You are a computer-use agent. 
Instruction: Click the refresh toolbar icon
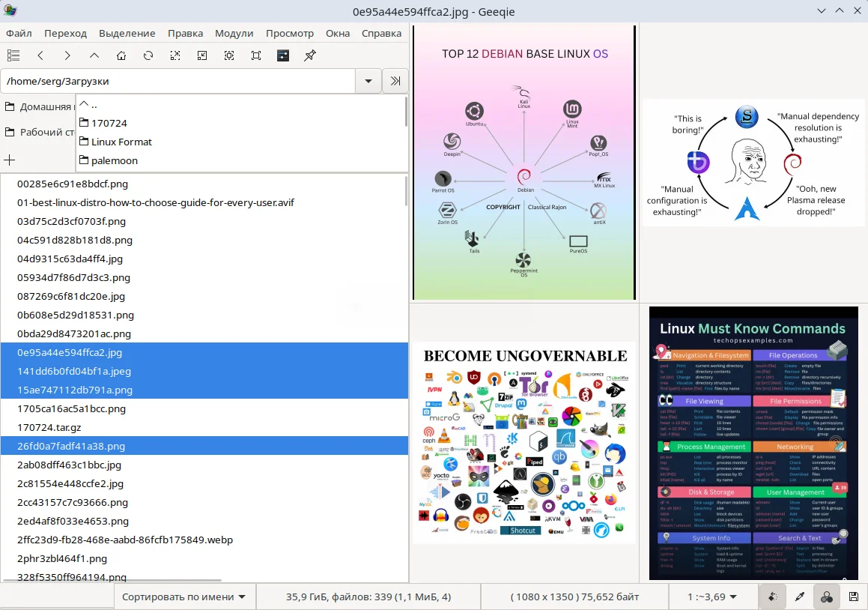tap(148, 55)
